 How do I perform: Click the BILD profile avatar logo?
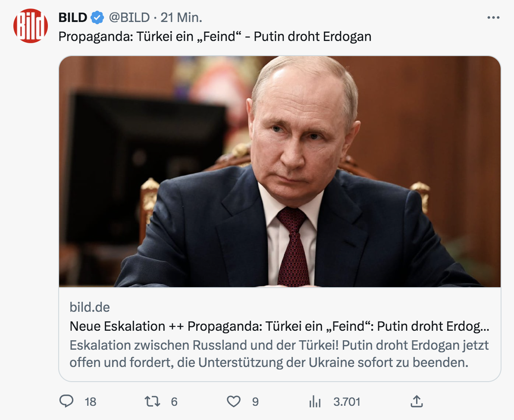(30, 25)
